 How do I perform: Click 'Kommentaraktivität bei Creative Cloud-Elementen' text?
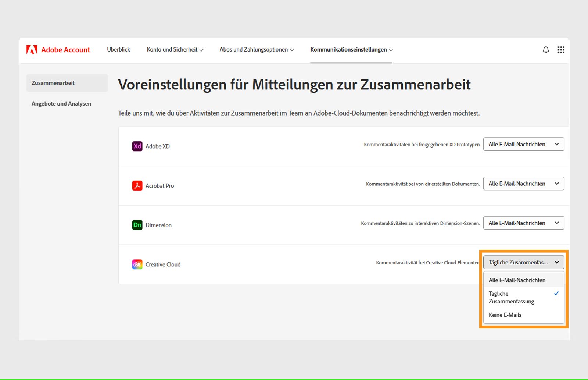click(428, 263)
